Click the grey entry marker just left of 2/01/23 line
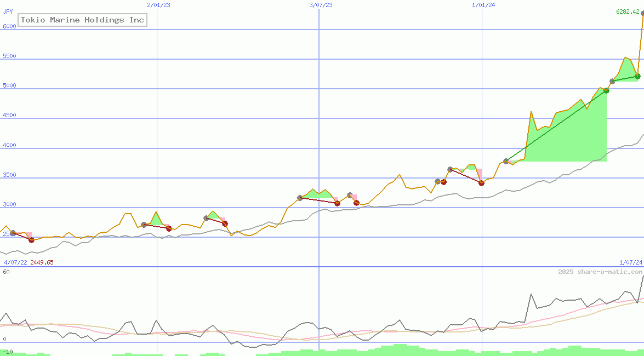Screen dimensions: 644x356 coord(144,225)
